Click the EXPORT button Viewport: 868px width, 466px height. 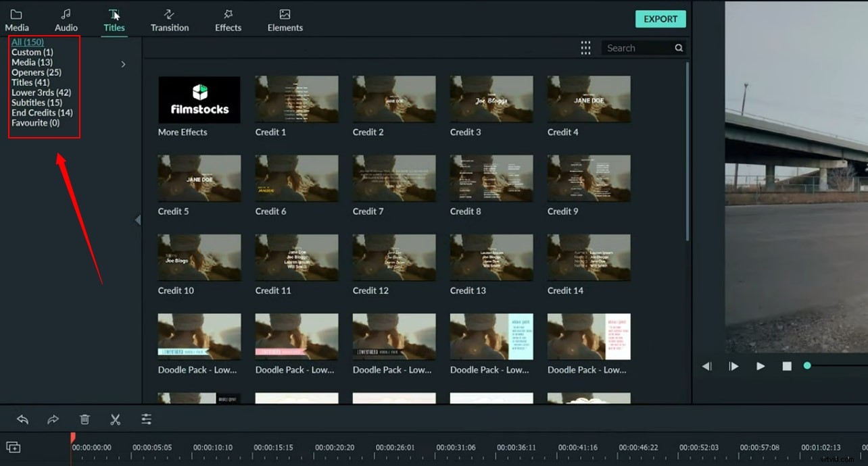coord(660,19)
